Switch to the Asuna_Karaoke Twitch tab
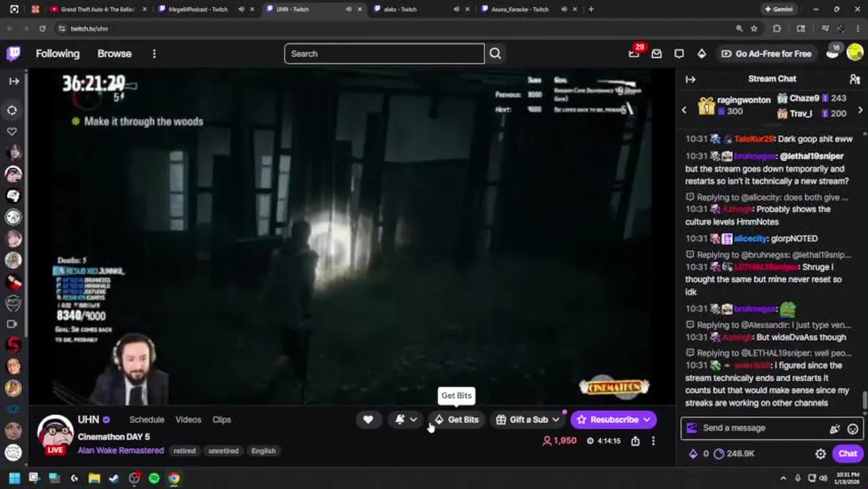868x489 pixels. pos(520,10)
